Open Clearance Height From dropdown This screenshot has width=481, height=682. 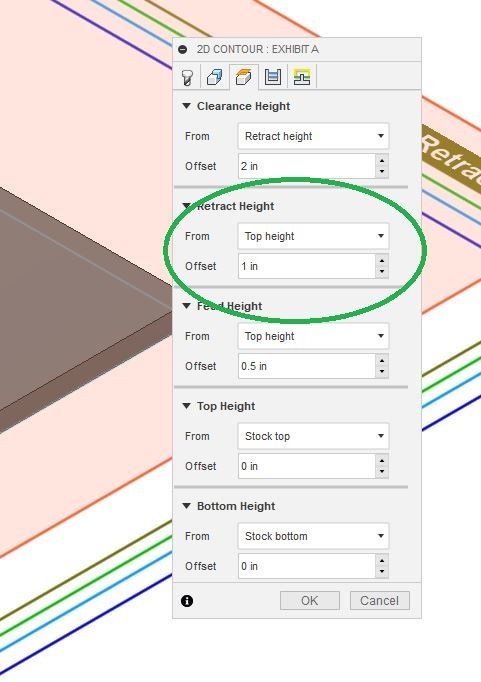click(x=313, y=136)
